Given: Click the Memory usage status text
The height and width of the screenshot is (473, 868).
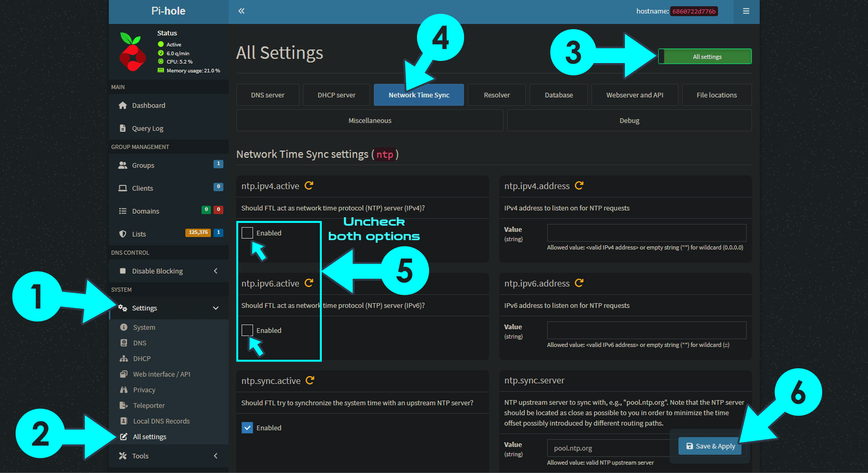Looking at the screenshot, I should [193, 70].
